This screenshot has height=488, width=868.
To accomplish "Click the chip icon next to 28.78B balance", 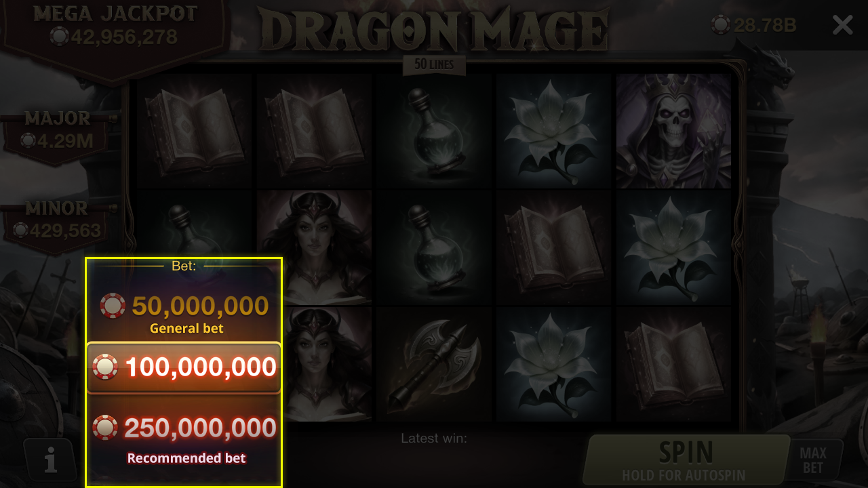I will pyautogui.click(x=721, y=26).
